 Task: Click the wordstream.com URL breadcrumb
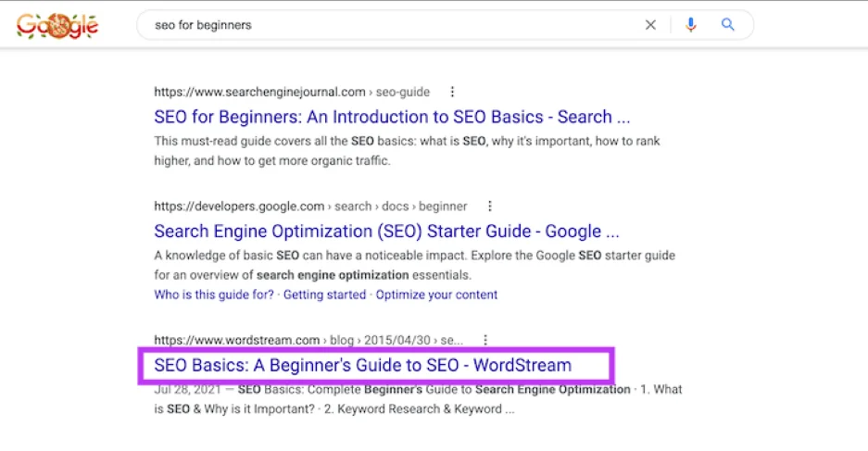coord(308,340)
